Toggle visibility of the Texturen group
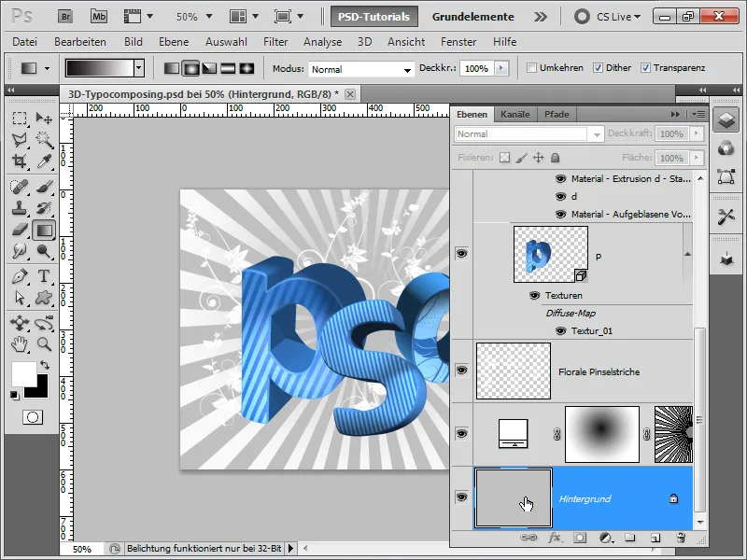747x560 pixels. [534, 296]
